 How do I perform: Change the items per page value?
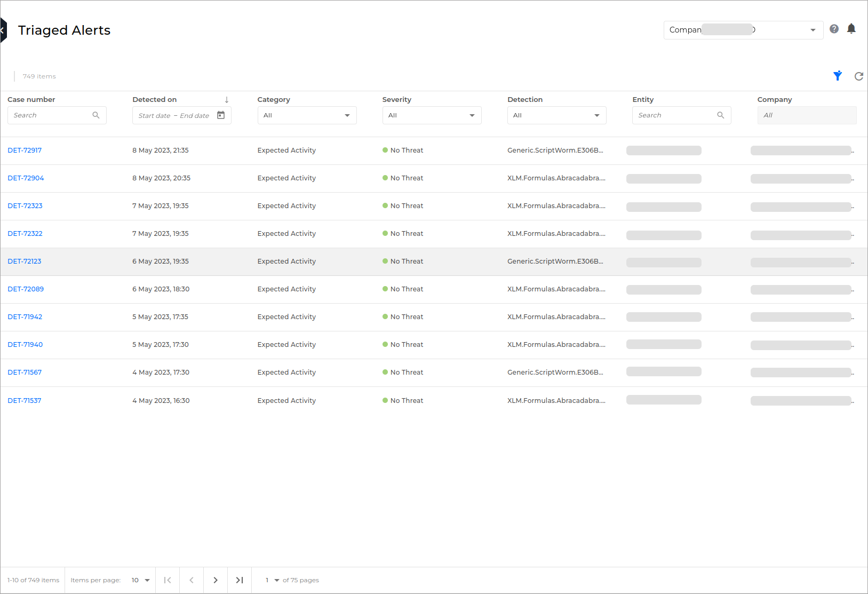[141, 580]
